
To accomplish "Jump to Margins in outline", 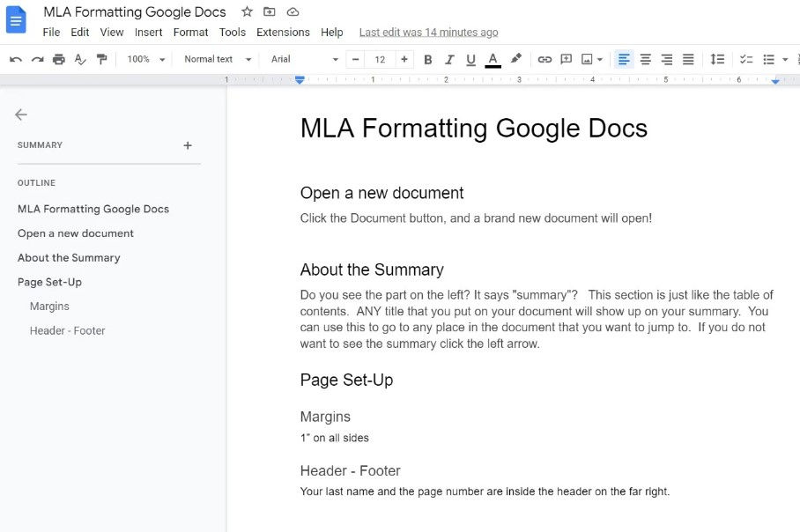I will tap(49, 306).
